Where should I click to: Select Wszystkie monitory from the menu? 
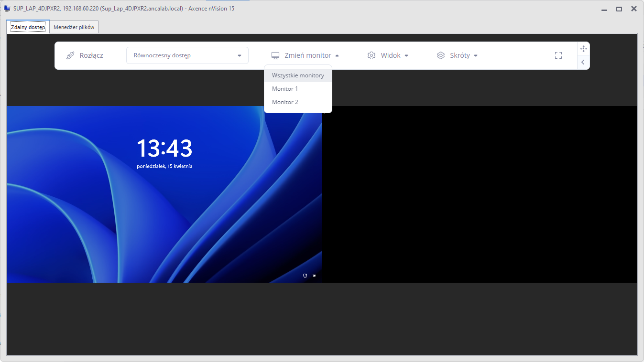point(298,75)
